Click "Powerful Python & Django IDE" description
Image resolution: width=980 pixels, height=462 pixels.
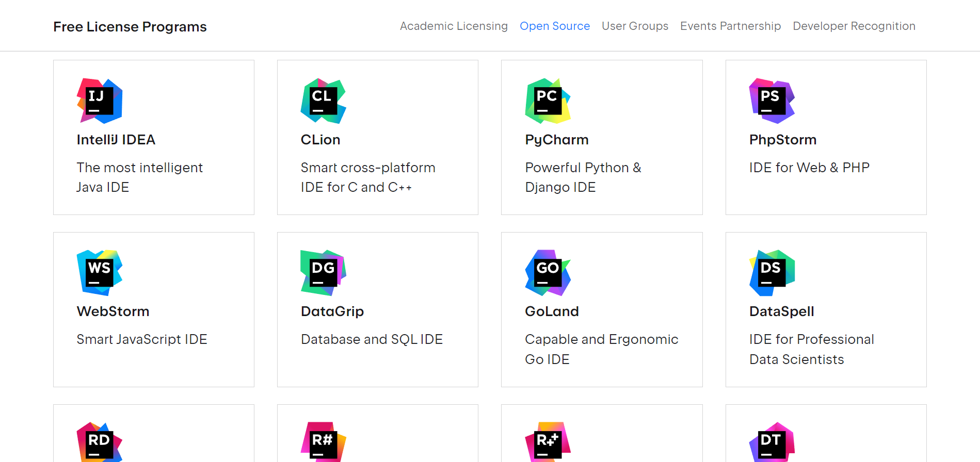(x=583, y=177)
